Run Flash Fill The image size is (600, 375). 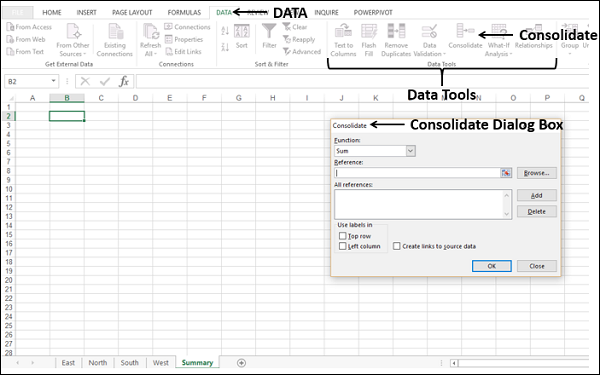point(369,40)
